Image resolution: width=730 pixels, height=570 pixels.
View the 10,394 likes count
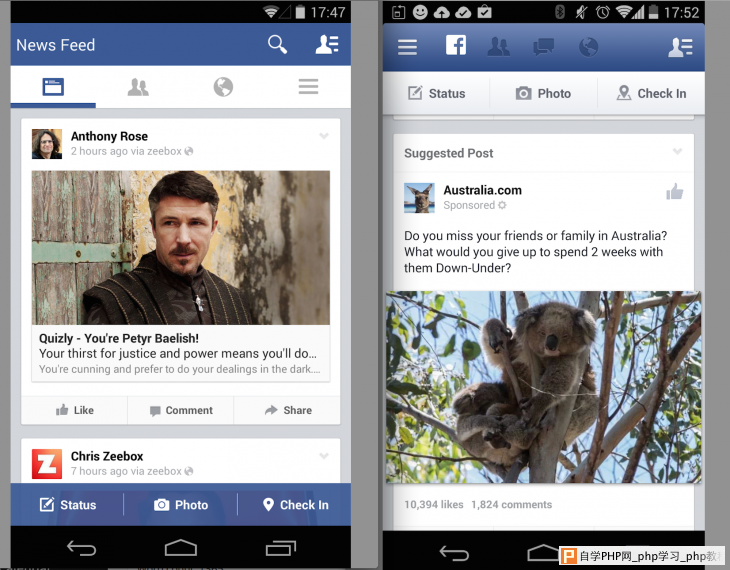coord(433,504)
